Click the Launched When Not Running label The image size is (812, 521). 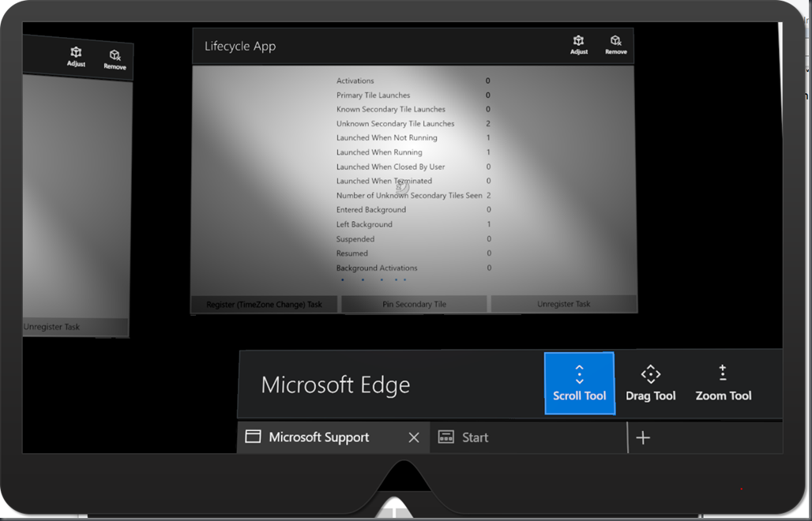(x=387, y=137)
